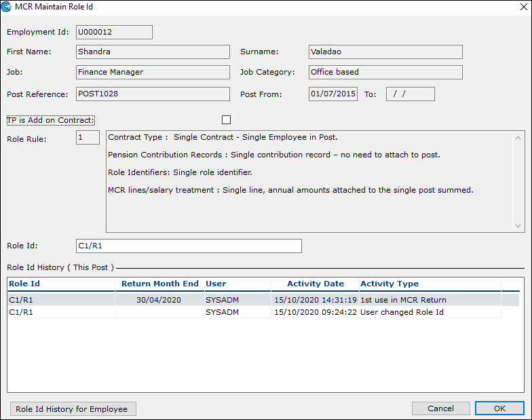This screenshot has width=532, height=420.
Task: Click the empty Post To date field
Action: (x=411, y=94)
